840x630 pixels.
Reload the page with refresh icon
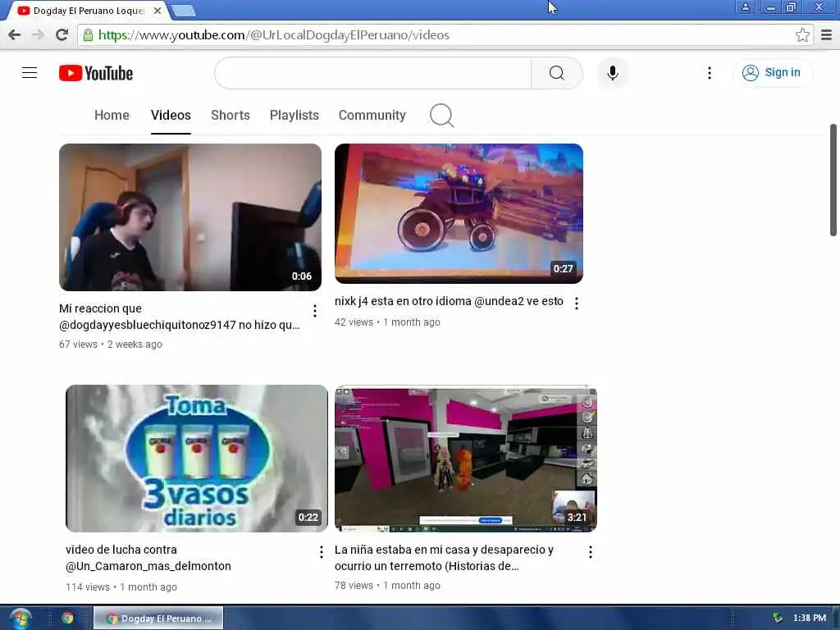point(62,34)
